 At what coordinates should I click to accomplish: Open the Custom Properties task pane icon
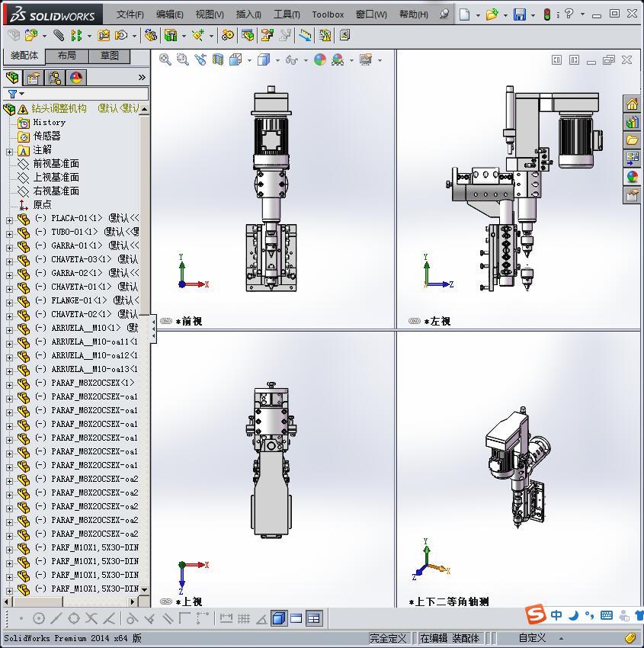click(632, 194)
